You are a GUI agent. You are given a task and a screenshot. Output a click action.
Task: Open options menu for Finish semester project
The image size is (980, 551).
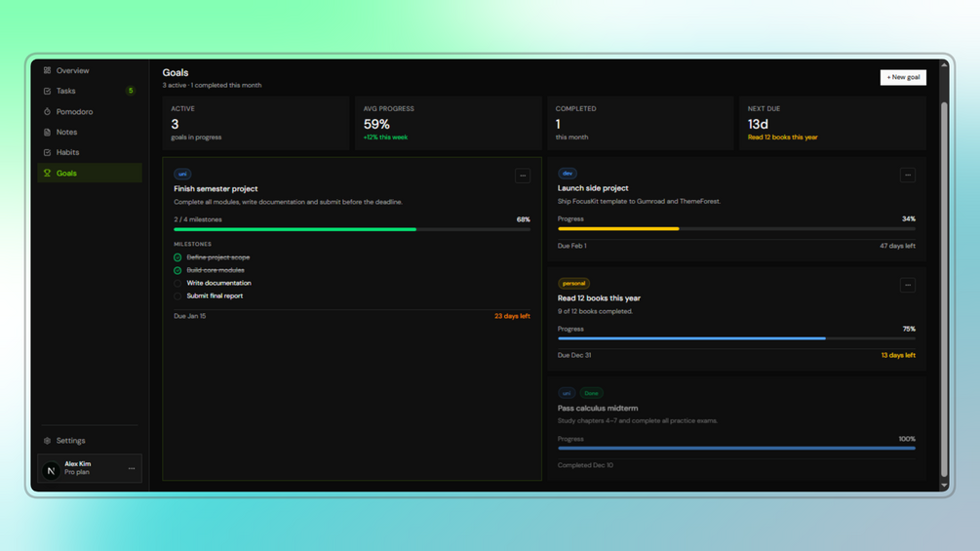click(523, 176)
